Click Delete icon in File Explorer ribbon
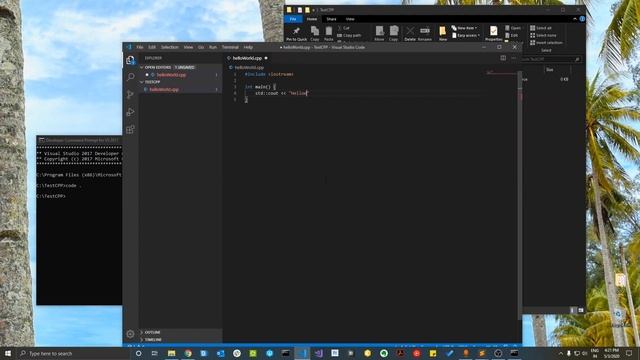 click(x=410, y=33)
